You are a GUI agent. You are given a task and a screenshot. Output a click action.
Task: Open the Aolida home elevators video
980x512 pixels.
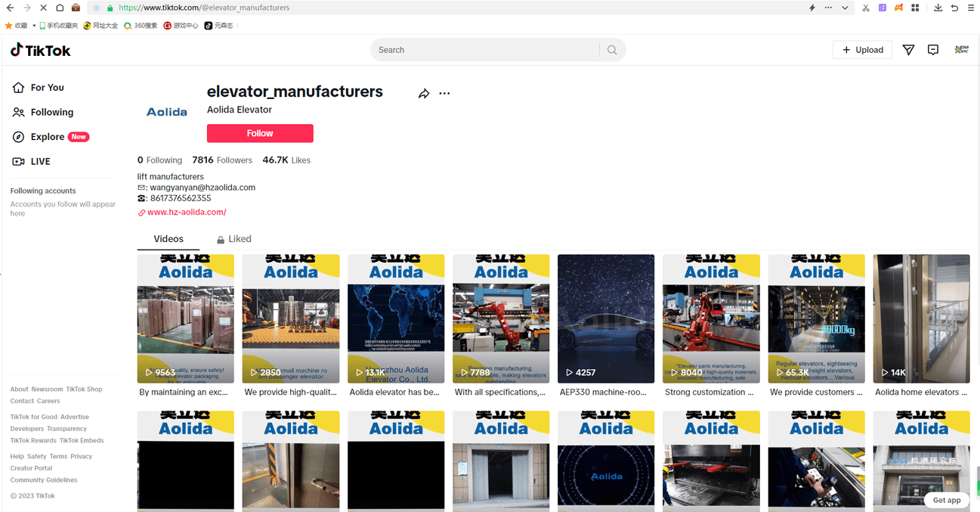click(922, 318)
